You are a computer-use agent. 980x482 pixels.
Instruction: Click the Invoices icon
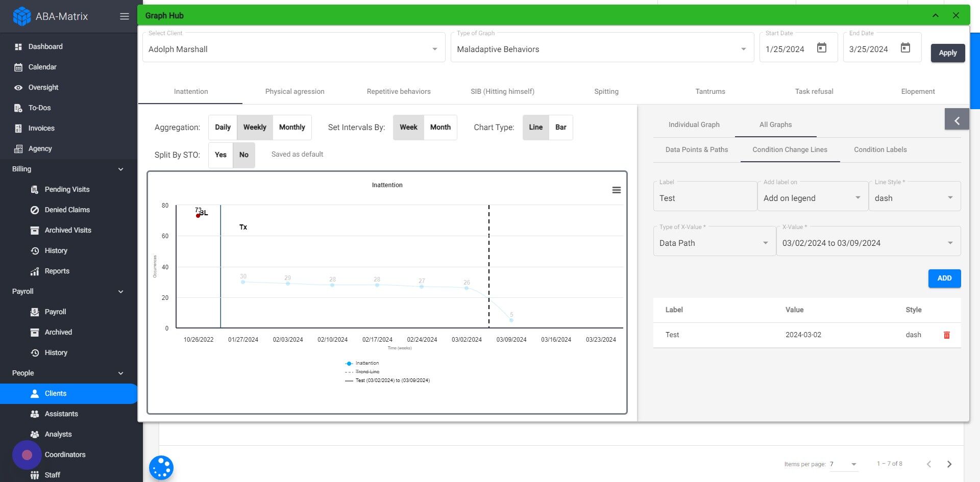(x=18, y=128)
